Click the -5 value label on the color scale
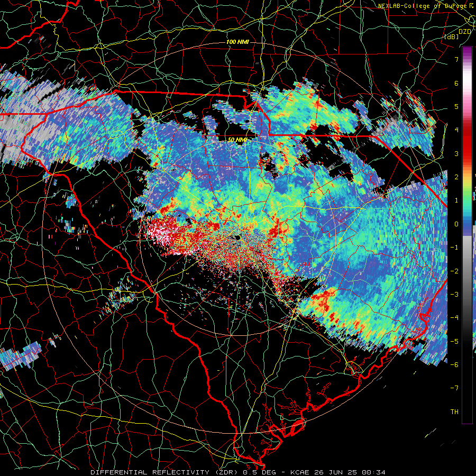This screenshot has width=476, height=476. [454, 341]
